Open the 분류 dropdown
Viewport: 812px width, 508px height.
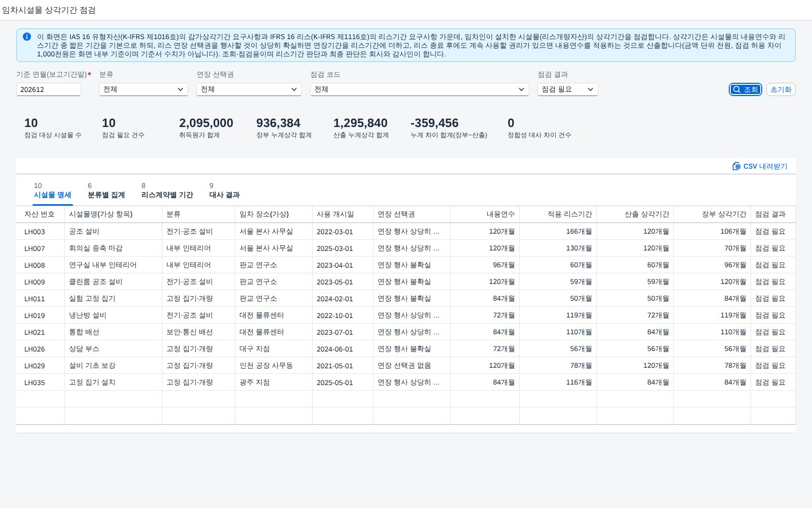tap(144, 89)
